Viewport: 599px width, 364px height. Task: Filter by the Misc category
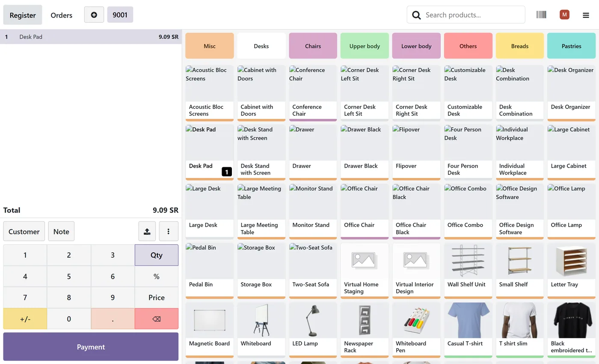coord(210,46)
